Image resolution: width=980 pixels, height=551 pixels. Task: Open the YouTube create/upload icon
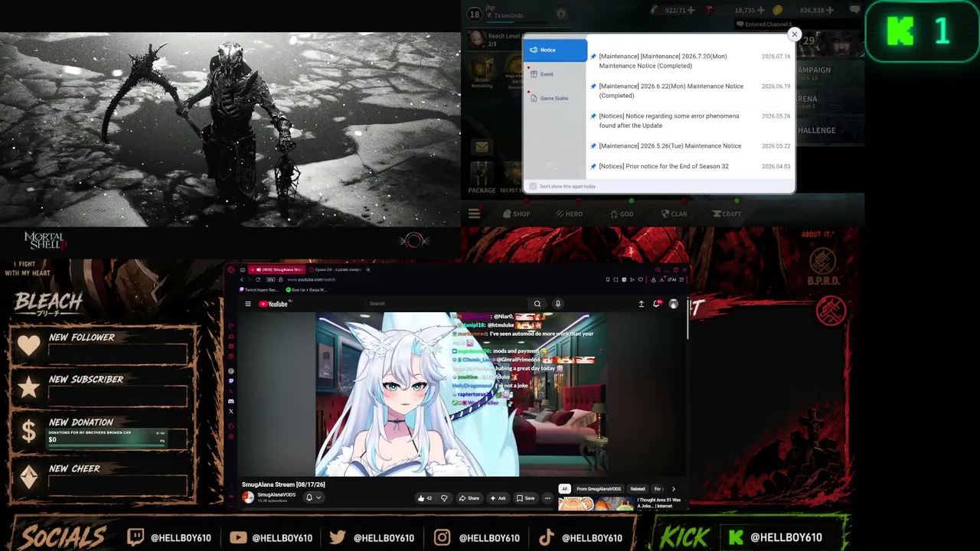tap(642, 304)
